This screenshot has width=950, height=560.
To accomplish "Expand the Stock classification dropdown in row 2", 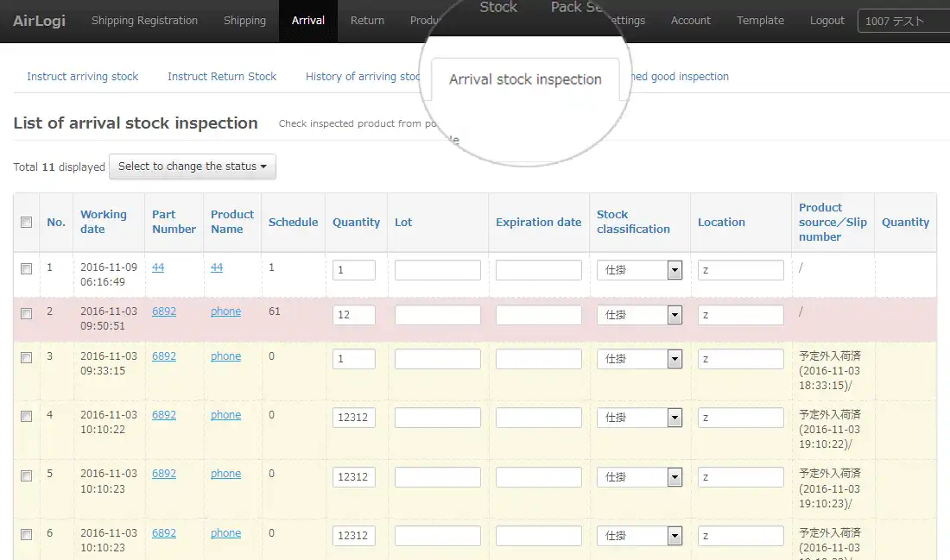I will tap(674, 315).
